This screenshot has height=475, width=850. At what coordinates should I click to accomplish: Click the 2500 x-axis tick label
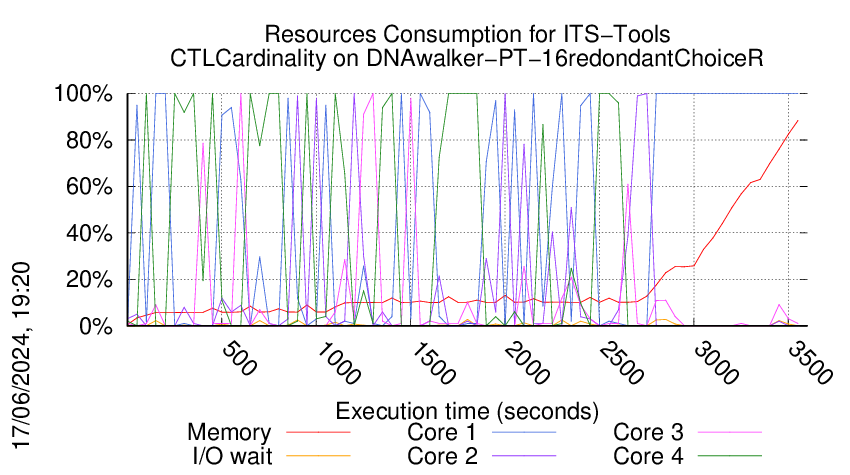click(x=621, y=363)
